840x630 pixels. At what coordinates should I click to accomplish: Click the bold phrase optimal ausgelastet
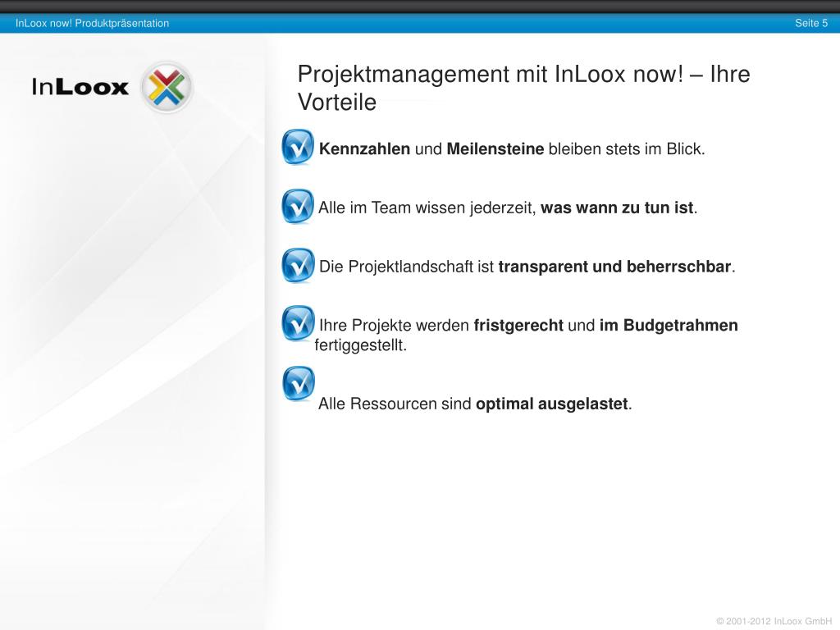coord(552,404)
